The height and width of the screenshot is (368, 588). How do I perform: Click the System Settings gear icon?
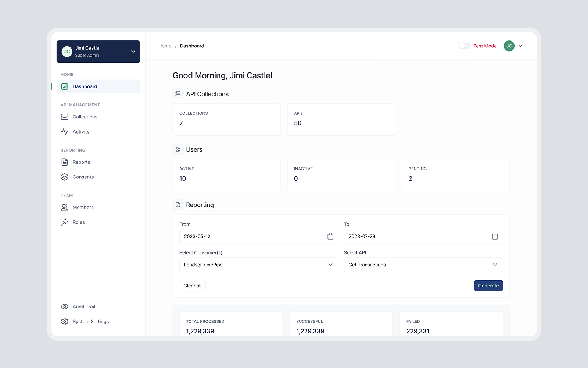coord(65,321)
